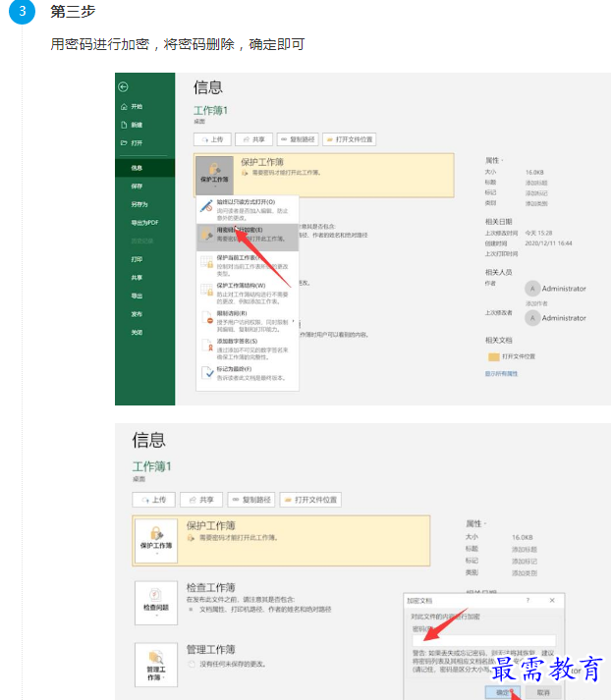Select 新建 (New) in the green sidebar
Image resolution: width=611 pixels, height=700 pixels.
coord(132,125)
